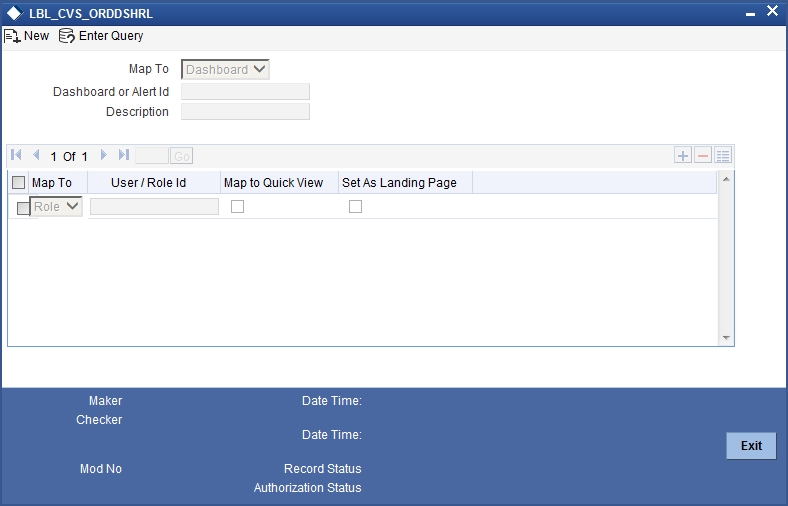Go to first page of records
The height and width of the screenshot is (506, 788).
point(16,155)
